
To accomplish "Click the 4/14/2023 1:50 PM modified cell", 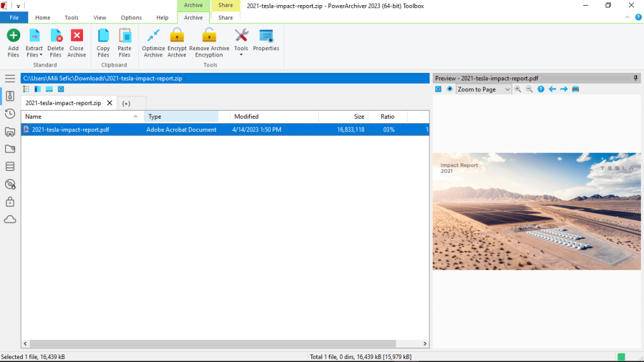I will tap(257, 129).
